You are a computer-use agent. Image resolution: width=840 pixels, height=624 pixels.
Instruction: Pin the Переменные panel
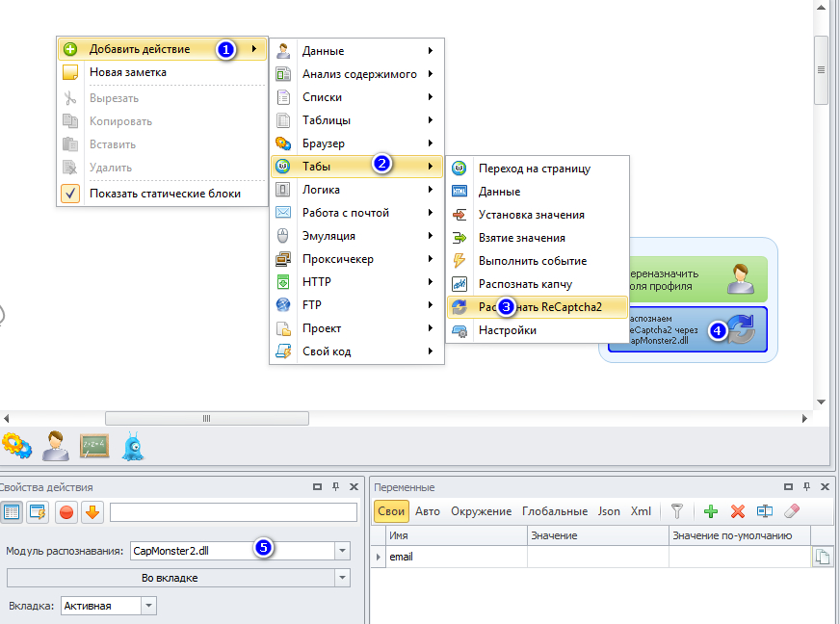807,487
